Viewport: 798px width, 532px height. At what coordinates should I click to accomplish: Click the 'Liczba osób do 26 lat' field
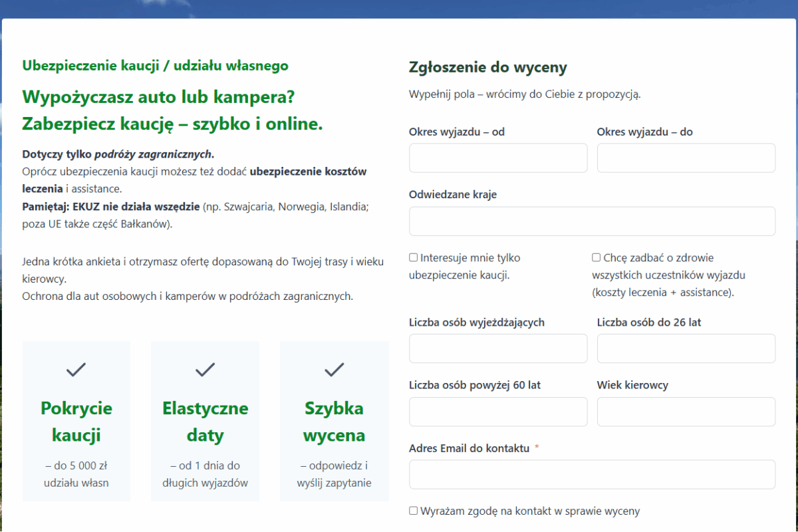[x=686, y=348]
